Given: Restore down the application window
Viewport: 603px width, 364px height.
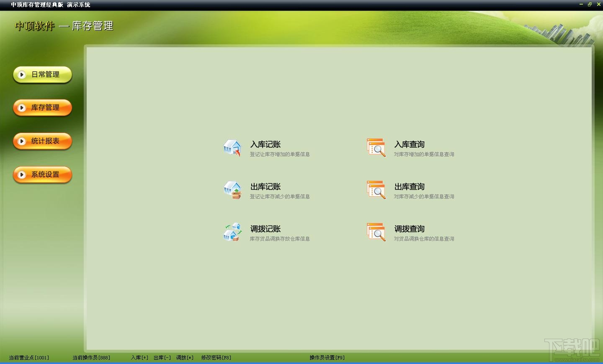Looking at the screenshot, I should 590,4.
